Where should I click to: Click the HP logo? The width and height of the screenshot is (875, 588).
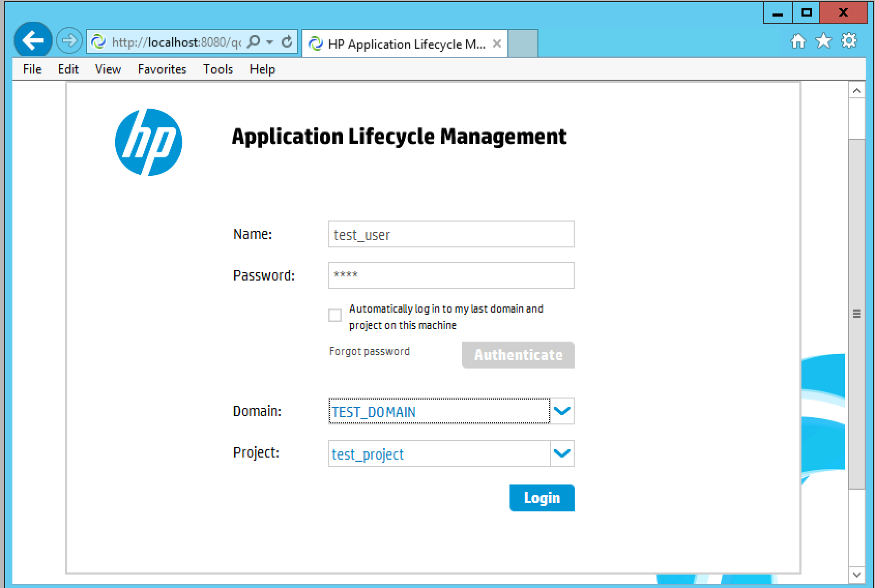point(149,142)
